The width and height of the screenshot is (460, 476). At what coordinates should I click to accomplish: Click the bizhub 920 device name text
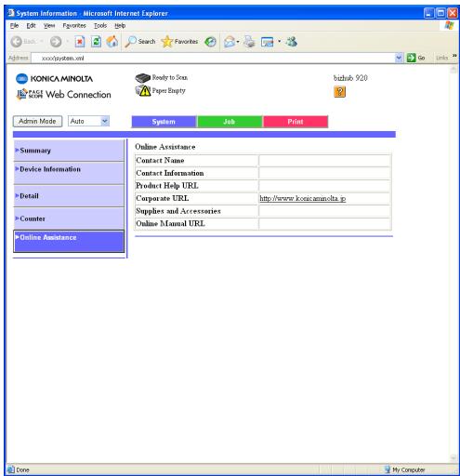coord(350,78)
